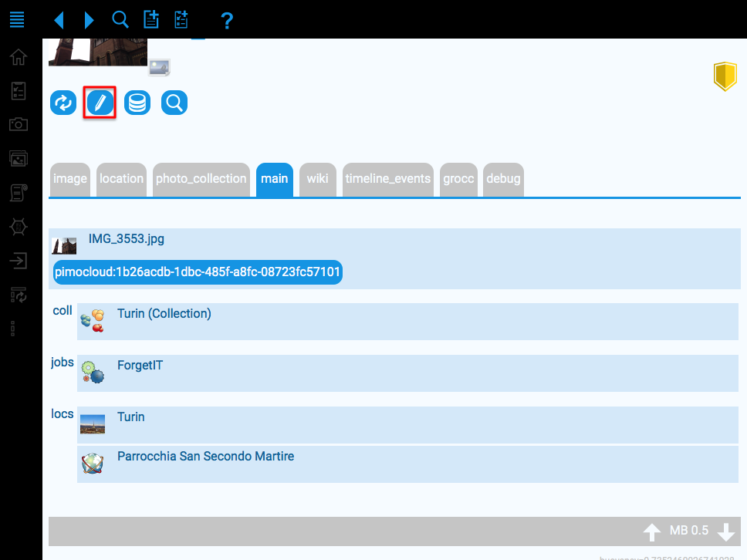Click the pimocloud identifier badge
747x560 pixels.
pos(198,272)
